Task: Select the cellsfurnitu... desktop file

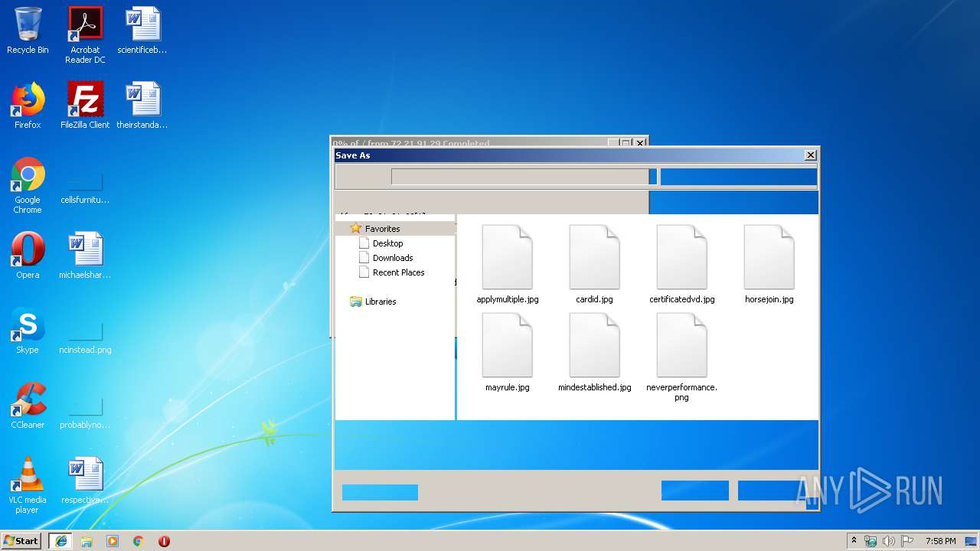Action: tap(85, 189)
